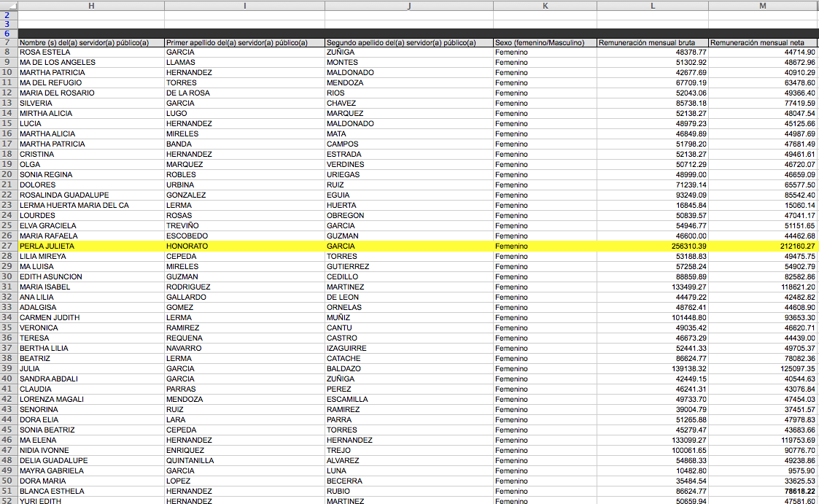819x504 pixels.
Task: Select the 'Remuneración mensual neta' header cell
Action: (763, 42)
